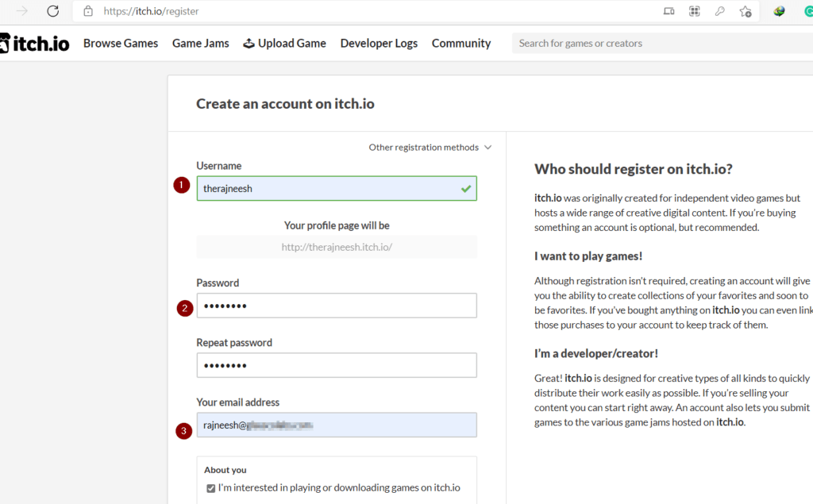Reload the page with the refresh icon
The width and height of the screenshot is (813, 504).
point(53,11)
